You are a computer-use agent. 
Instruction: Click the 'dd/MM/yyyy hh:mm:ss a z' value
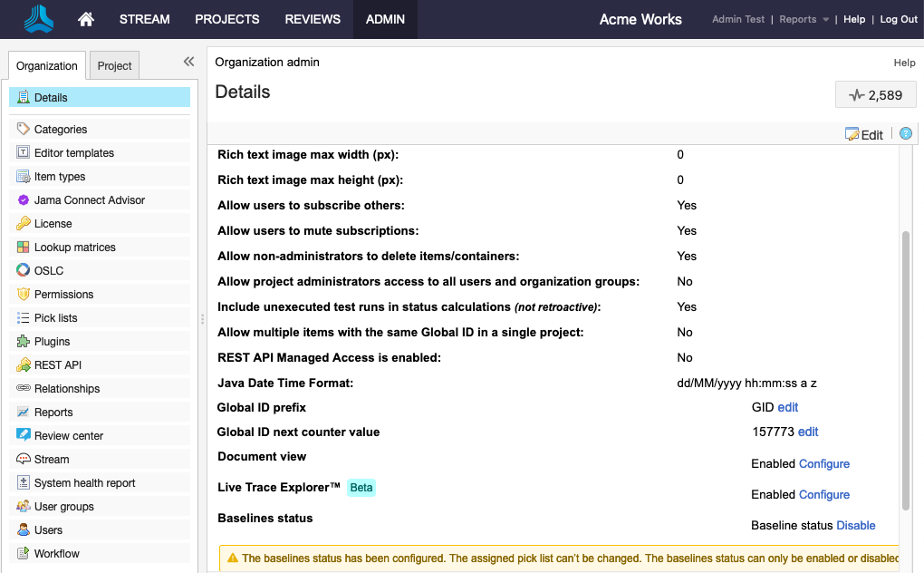click(746, 384)
